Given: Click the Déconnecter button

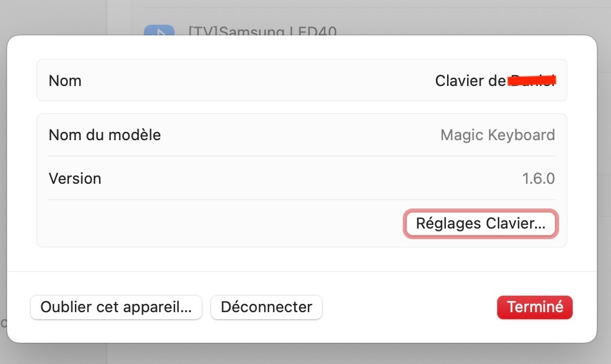Looking at the screenshot, I should (x=266, y=307).
